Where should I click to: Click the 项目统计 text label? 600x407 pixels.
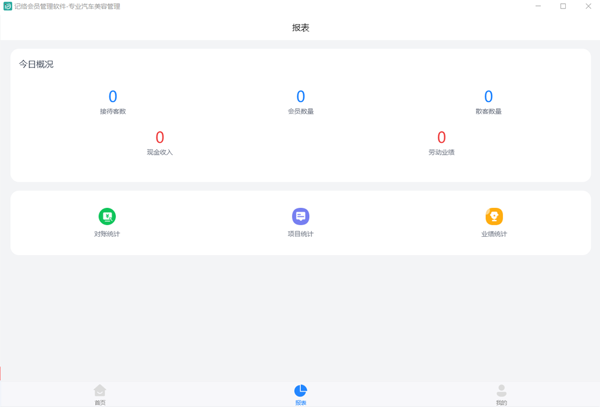click(300, 234)
